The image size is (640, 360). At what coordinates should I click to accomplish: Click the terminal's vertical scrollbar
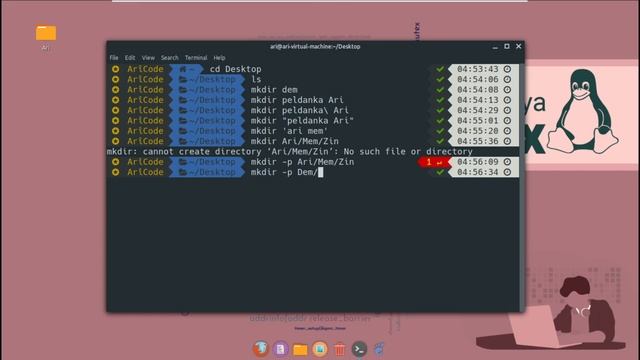pyautogui.click(x=522, y=188)
